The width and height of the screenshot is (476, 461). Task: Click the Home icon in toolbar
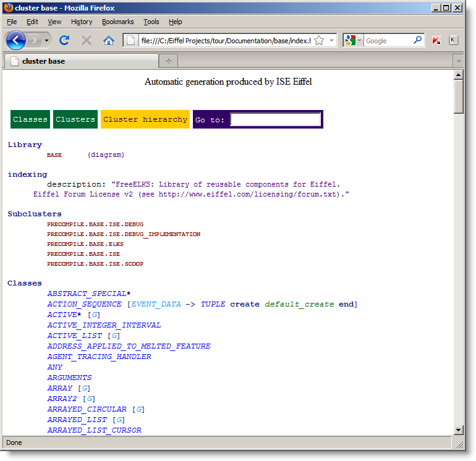coord(109,40)
